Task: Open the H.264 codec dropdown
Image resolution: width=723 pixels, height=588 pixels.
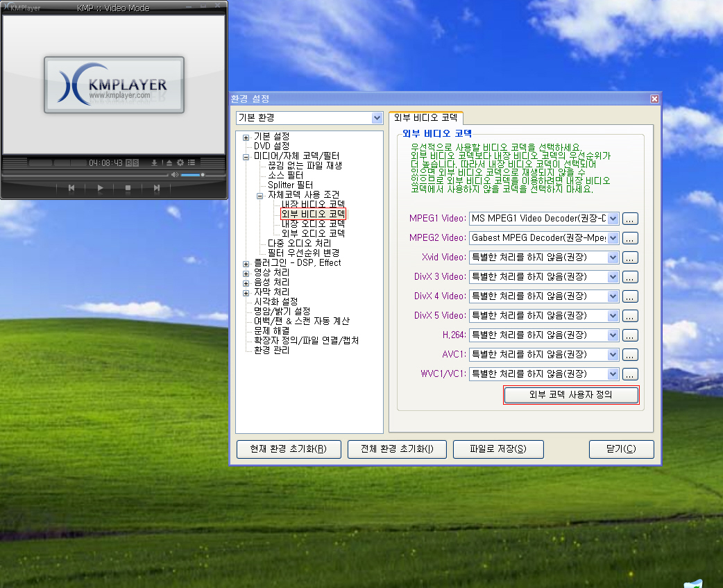Action: [613, 335]
